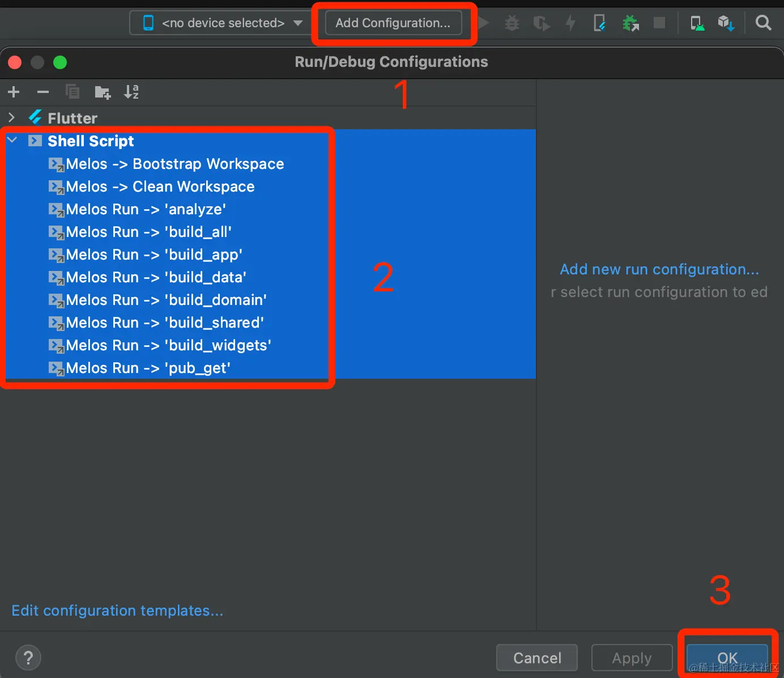The image size is (784, 678).
Task: Expand the Flutter tree node
Action: pyautogui.click(x=11, y=117)
